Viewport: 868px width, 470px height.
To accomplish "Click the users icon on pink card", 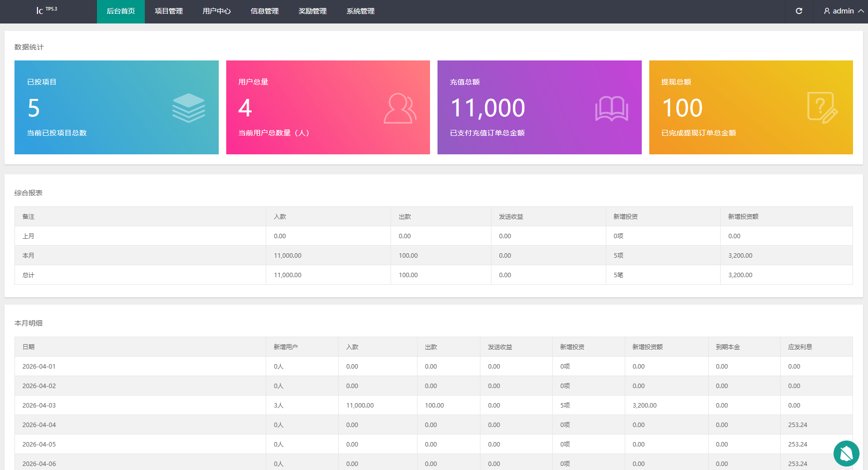I will point(400,108).
